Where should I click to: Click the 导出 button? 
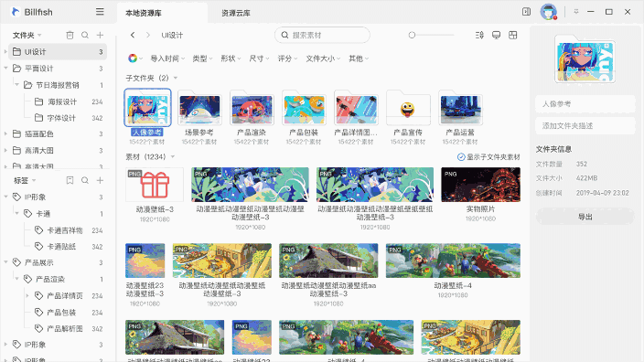click(585, 217)
